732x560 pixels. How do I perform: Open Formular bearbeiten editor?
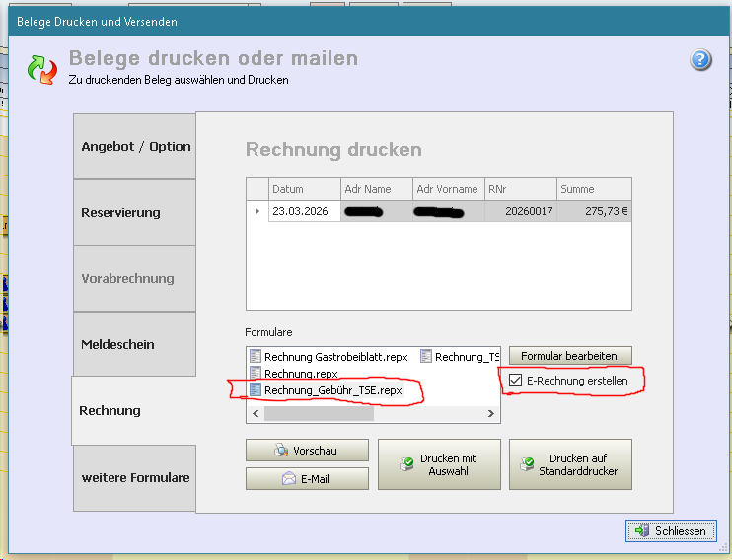tap(569, 356)
